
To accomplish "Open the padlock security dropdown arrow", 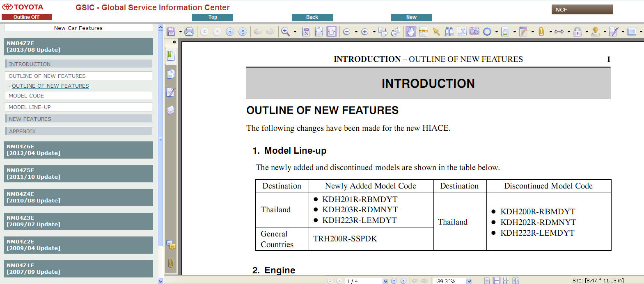I will [x=587, y=32].
